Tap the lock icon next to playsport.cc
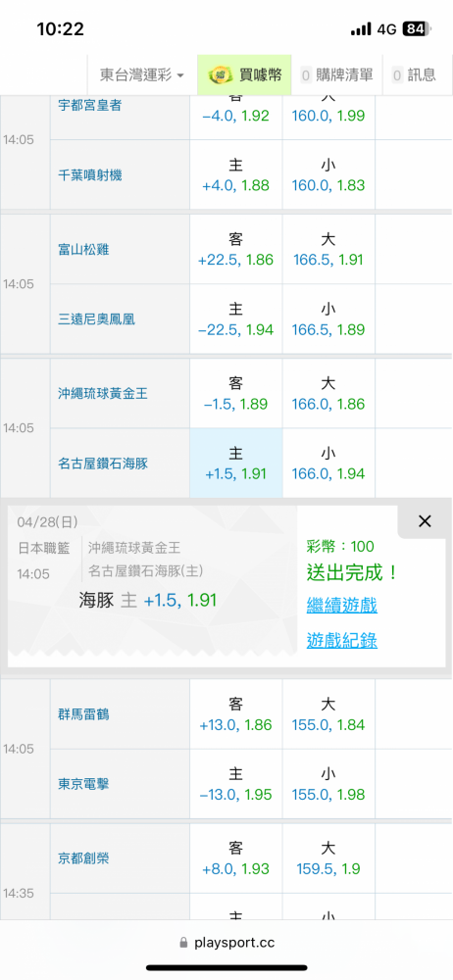This screenshot has width=453, height=980. [x=183, y=943]
